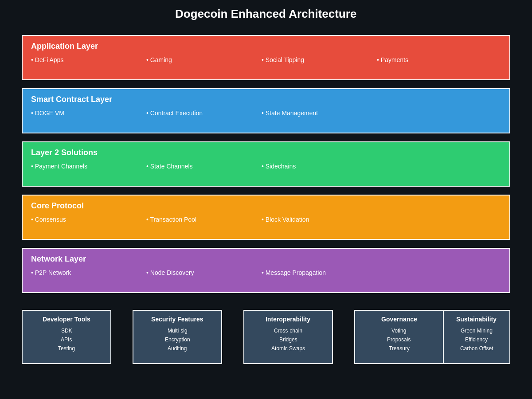Screen dimensions: 532x399
Task: Select the State Channels item
Action: (x=169, y=166)
